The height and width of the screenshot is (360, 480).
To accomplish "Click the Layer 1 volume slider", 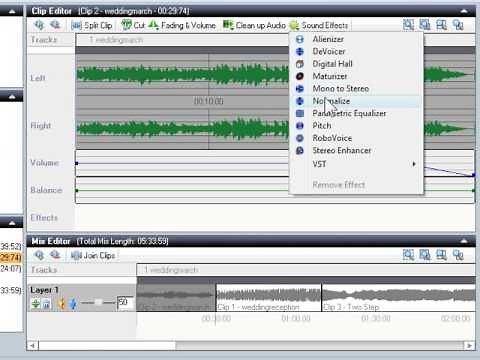I will tap(98, 302).
